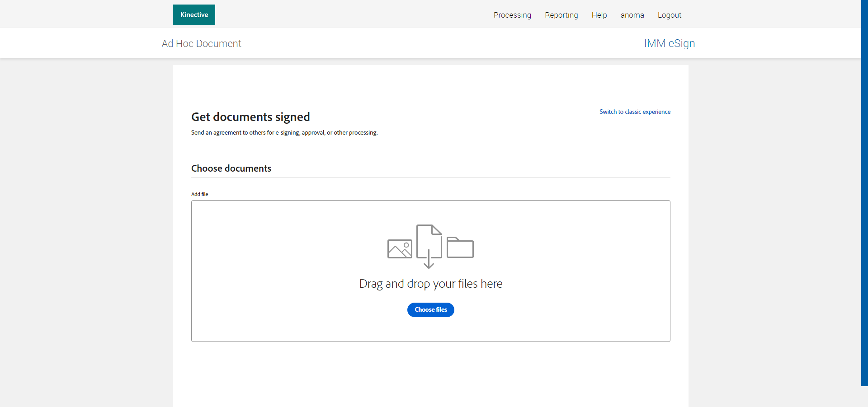
Task: Open the Processing menu
Action: (x=512, y=15)
